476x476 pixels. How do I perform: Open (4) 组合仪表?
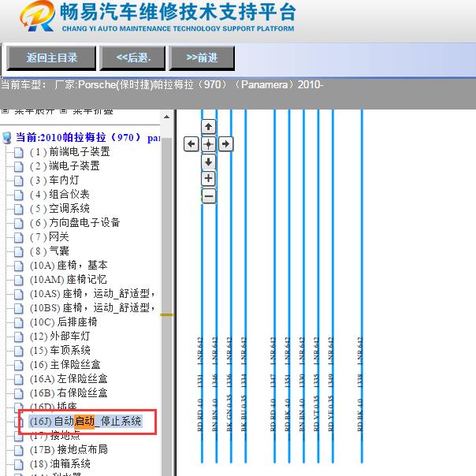(x=60, y=195)
